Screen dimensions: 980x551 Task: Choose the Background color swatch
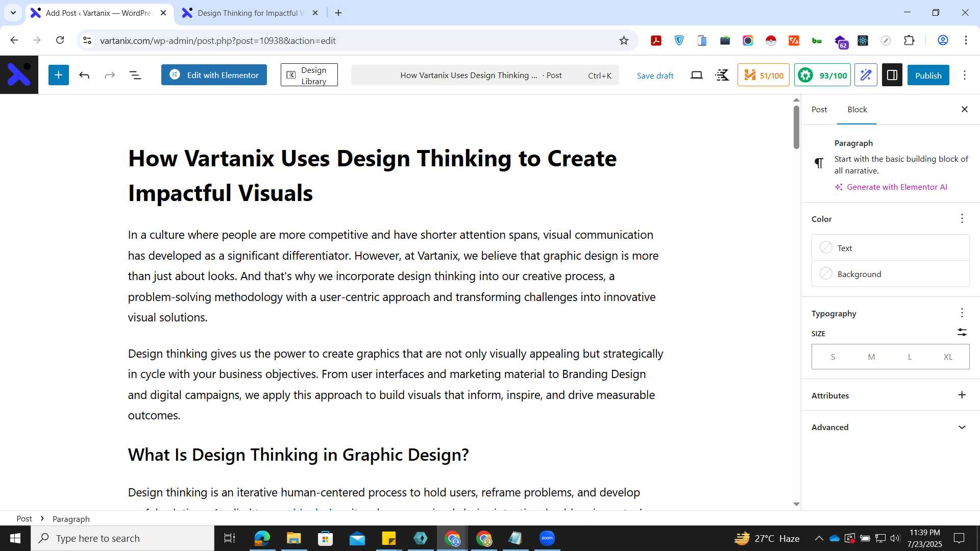coord(890,274)
